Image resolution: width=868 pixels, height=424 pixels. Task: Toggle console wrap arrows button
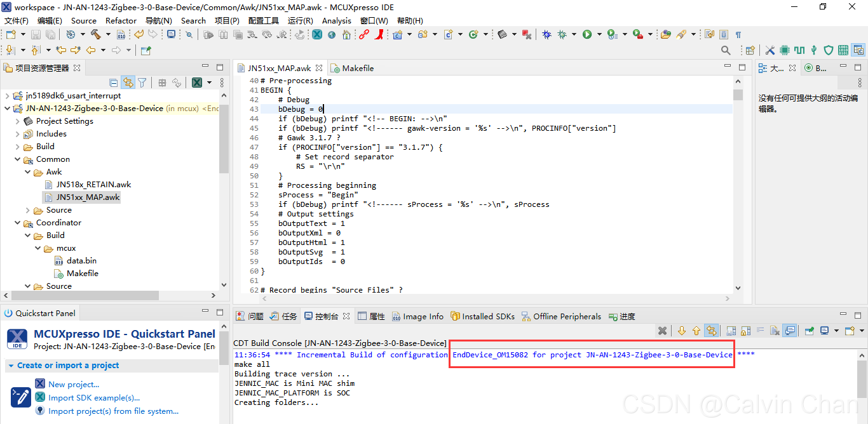click(712, 331)
